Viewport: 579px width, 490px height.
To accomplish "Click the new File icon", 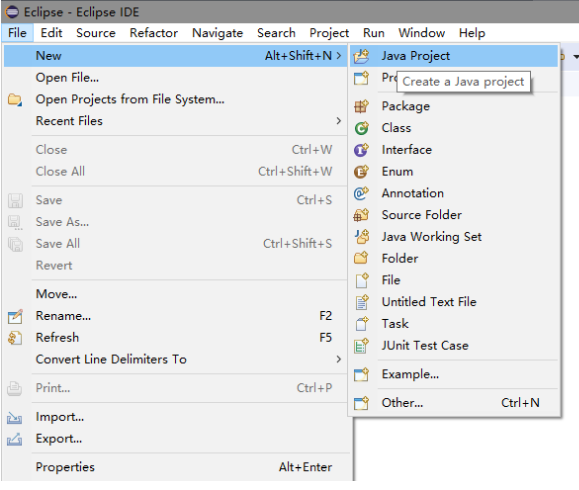I will [x=362, y=280].
